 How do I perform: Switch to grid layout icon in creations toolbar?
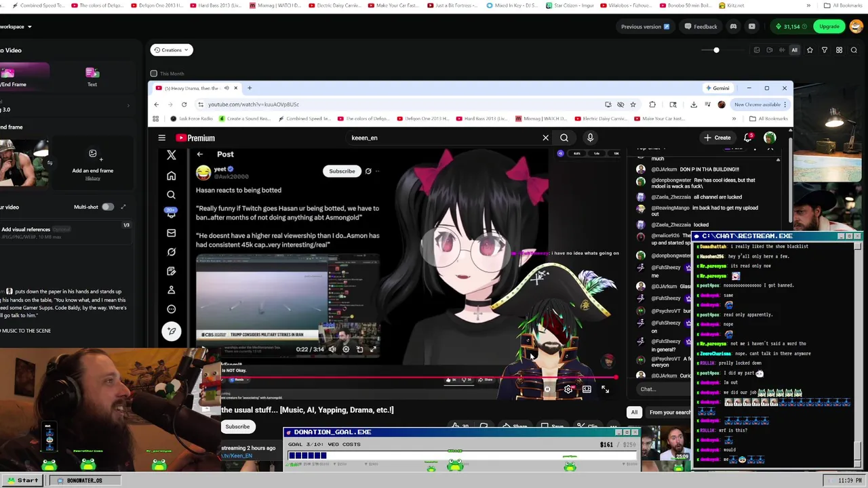pos(839,50)
